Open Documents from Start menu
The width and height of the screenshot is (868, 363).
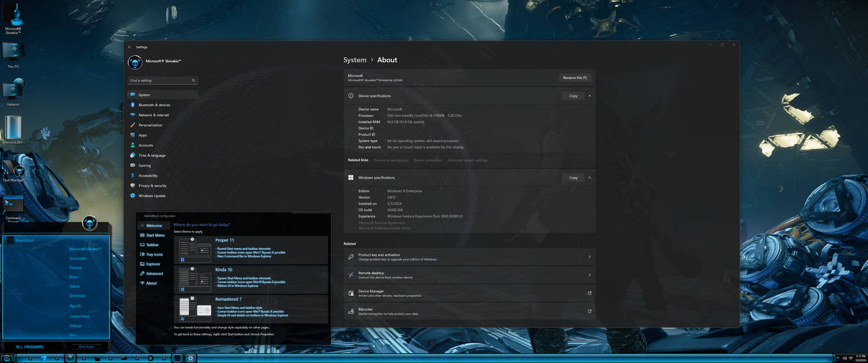coord(78,258)
